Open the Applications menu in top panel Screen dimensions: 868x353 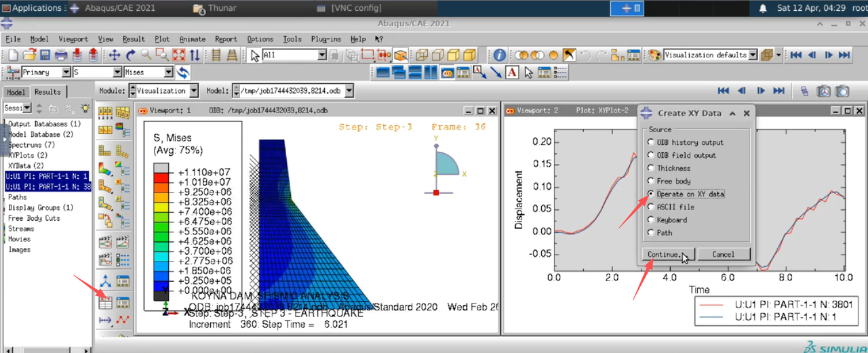31,8
